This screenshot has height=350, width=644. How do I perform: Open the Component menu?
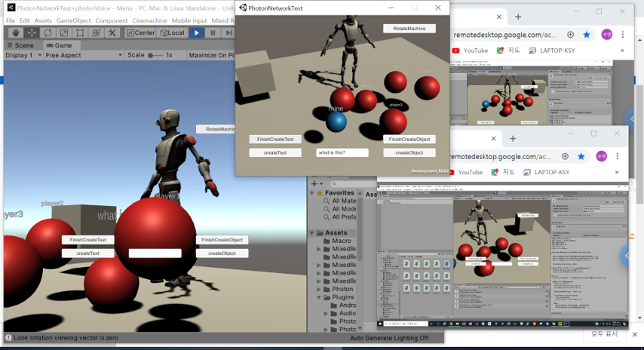[112, 20]
